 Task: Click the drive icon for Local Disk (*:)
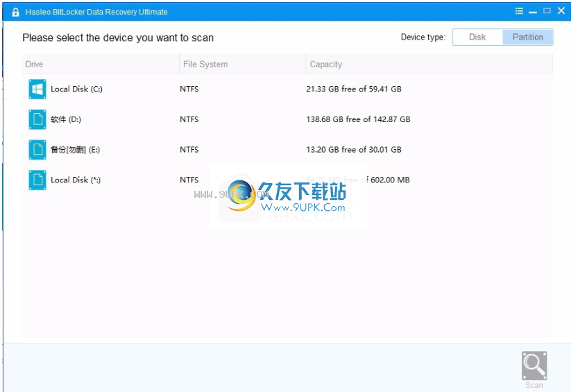[37, 180]
